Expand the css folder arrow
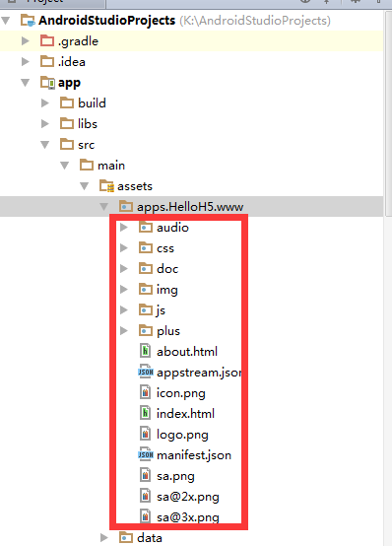 [123, 248]
